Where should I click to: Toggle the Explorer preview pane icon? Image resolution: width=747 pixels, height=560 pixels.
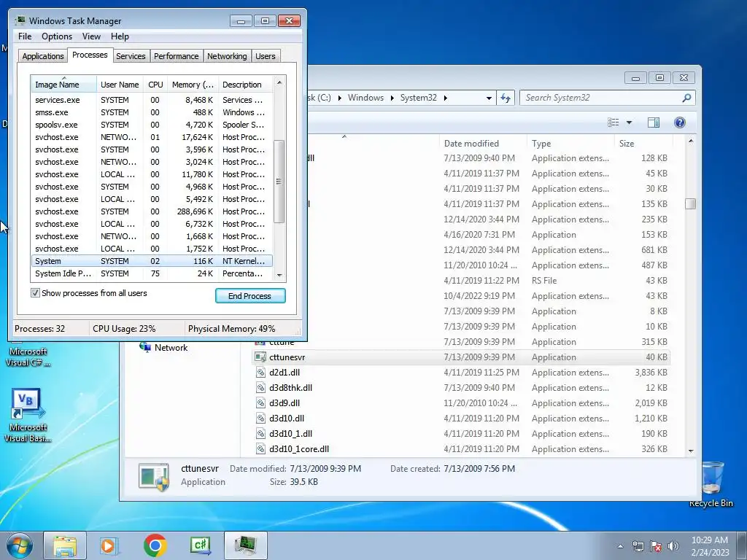(654, 122)
